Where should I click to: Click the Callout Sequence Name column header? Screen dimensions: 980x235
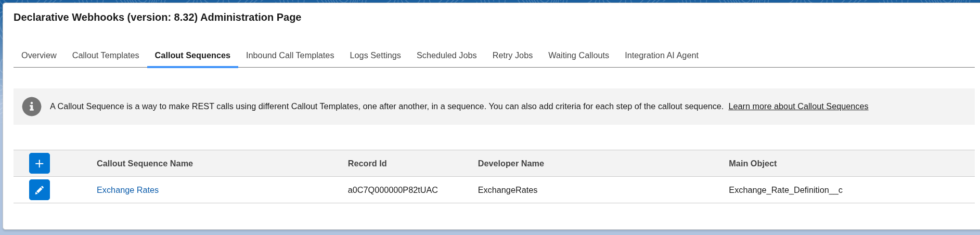(x=145, y=163)
